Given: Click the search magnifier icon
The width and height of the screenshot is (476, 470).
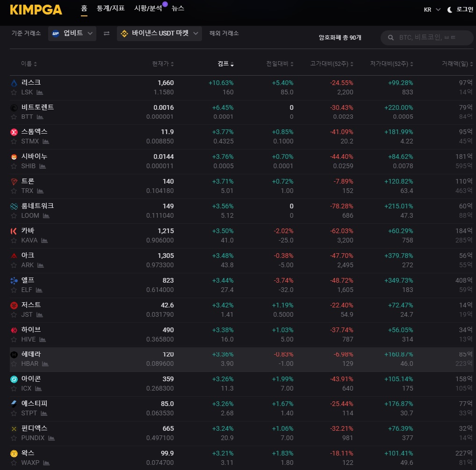Looking at the screenshot, I should tap(391, 37).
